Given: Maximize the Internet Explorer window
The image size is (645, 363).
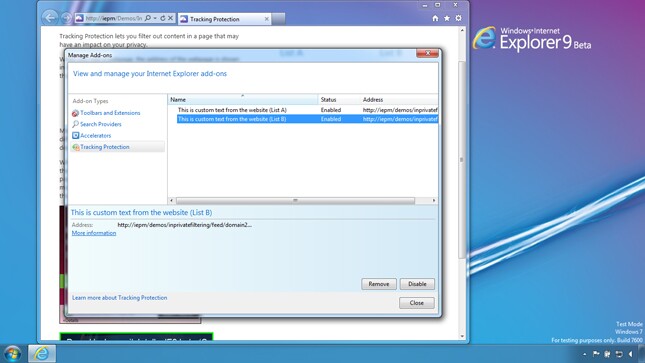Looking at the screenshot, I should (438, 5).
